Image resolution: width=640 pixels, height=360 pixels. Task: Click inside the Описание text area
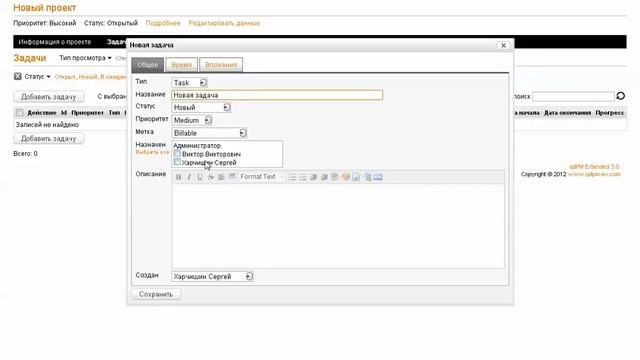pyautogui.click(x=338, y=226)
